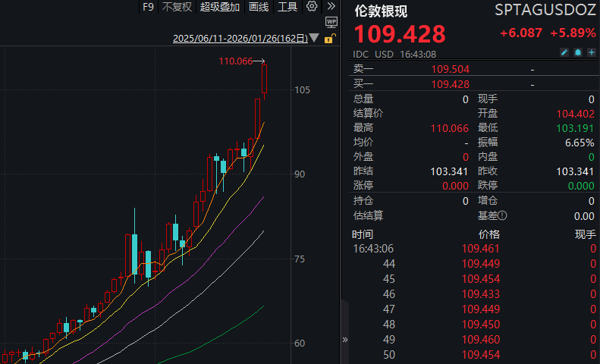Viewport: 600px width, 364px height.
Task: Add to watchlist with the plus icon
Action: [590, 54]
